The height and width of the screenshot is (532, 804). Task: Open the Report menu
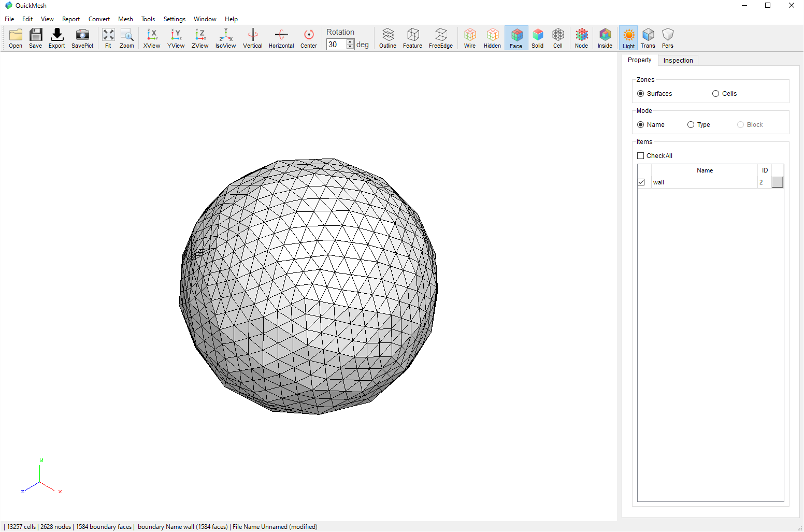(71, 19)
